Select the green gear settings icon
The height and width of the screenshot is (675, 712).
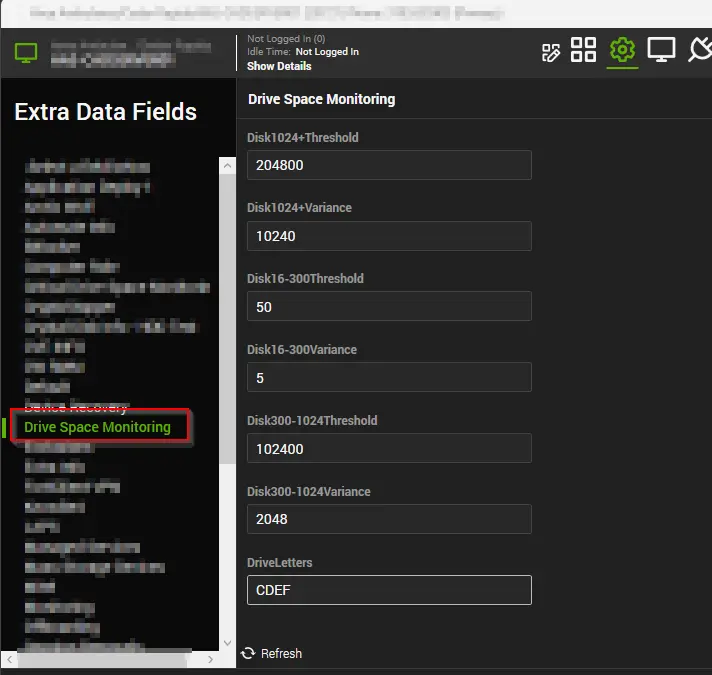click(x=622, y=49)
